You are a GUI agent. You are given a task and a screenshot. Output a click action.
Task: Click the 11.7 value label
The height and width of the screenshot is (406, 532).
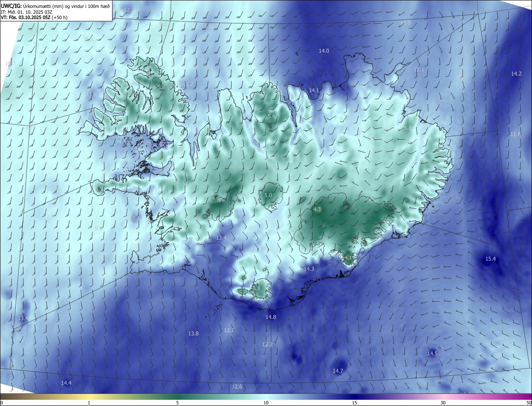pyautogui.click(x=188, y=84)
